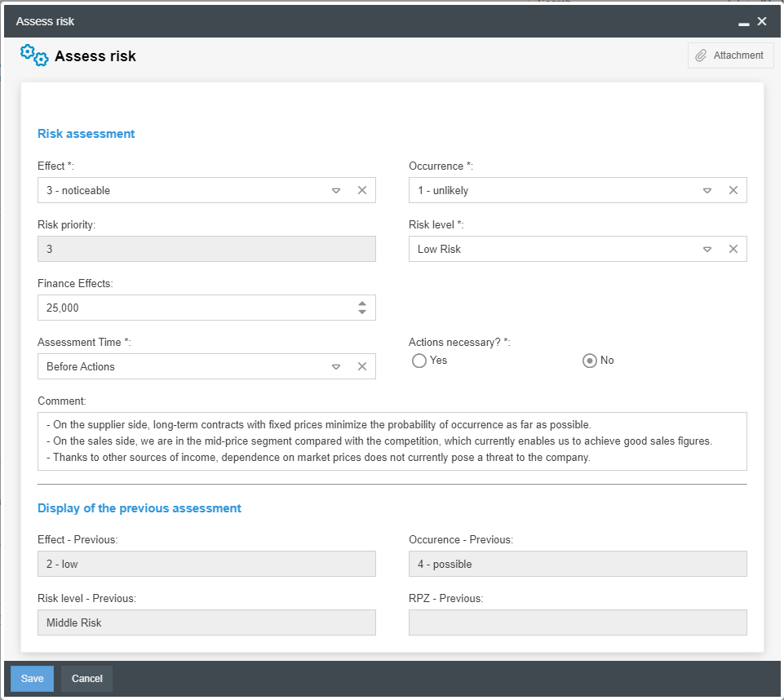Decrease Finance Effects with the down stepper
The height and width of the screenshot is (700, 784).
[x=362, y=312]
